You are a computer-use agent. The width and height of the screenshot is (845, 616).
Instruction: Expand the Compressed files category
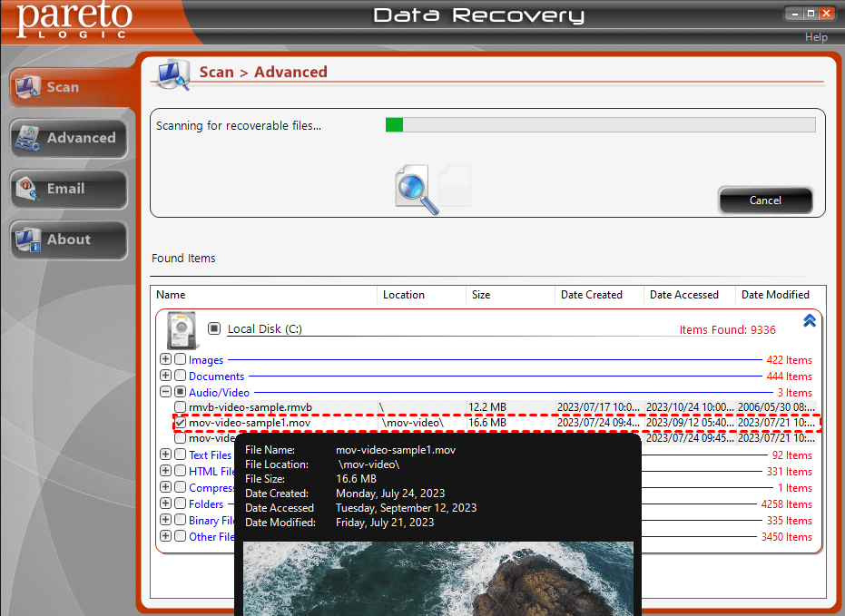point(165,487)
